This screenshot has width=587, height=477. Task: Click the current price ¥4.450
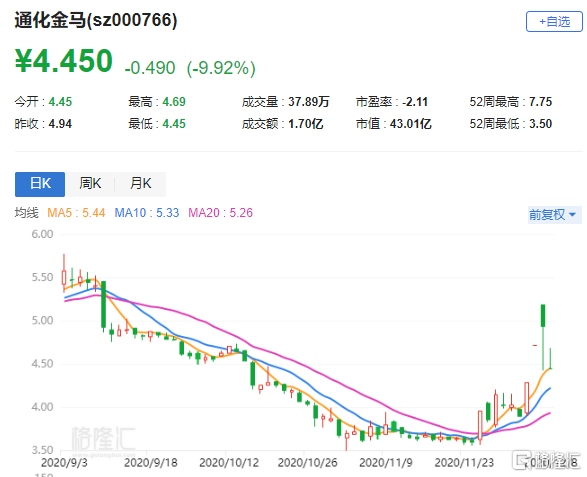point(64,61)
